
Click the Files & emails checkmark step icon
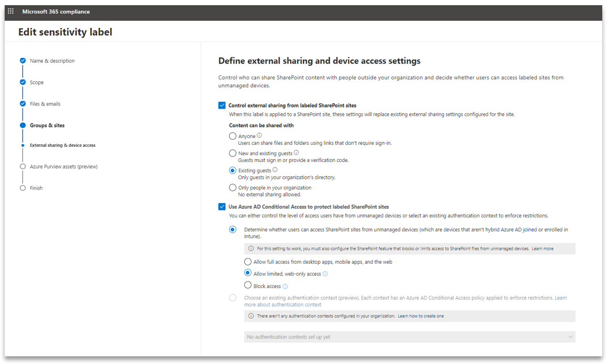point(23,104)
